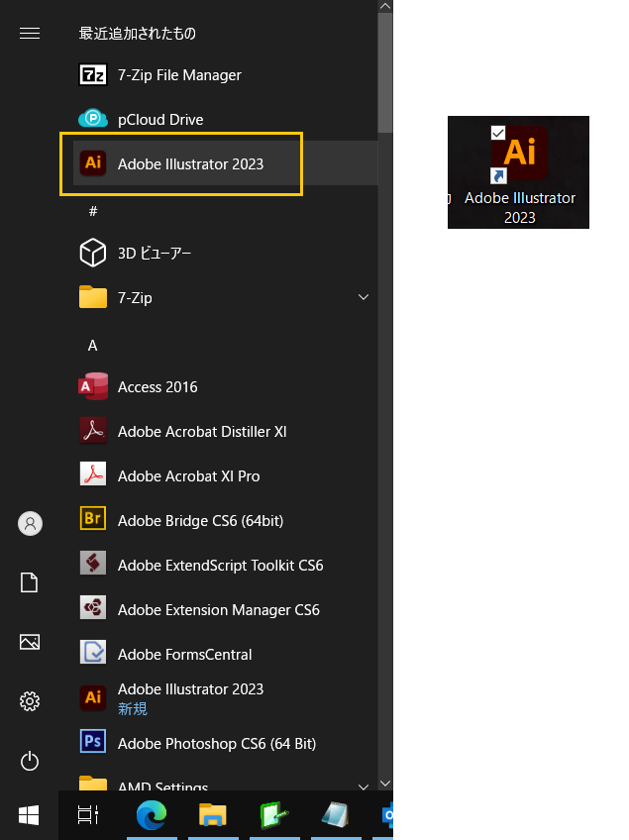The image size is (629, 840).
Task: Open the Start menu hamburger icon
Action: (x=30, y=34)
